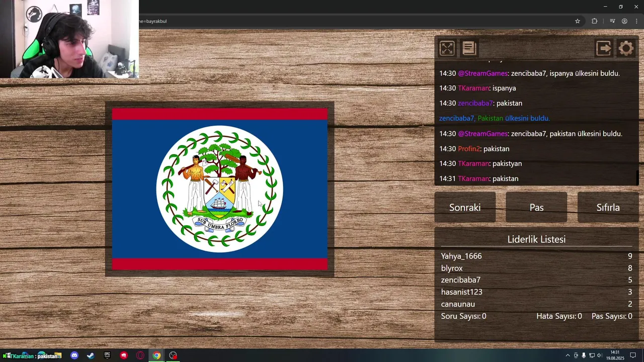Toggle fullscreen with the expand arrows icon
Viewport: 644px width, 362px height.
click(447, 48)
